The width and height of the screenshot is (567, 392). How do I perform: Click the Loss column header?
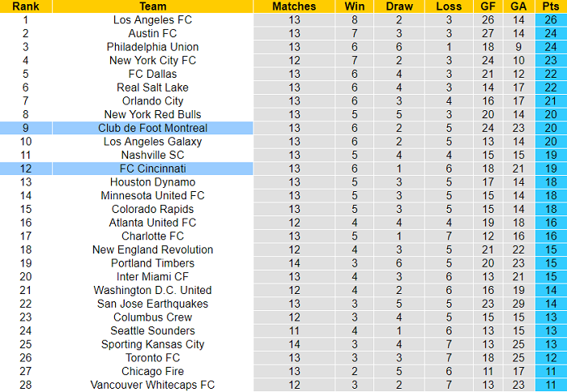click(449, 6)
